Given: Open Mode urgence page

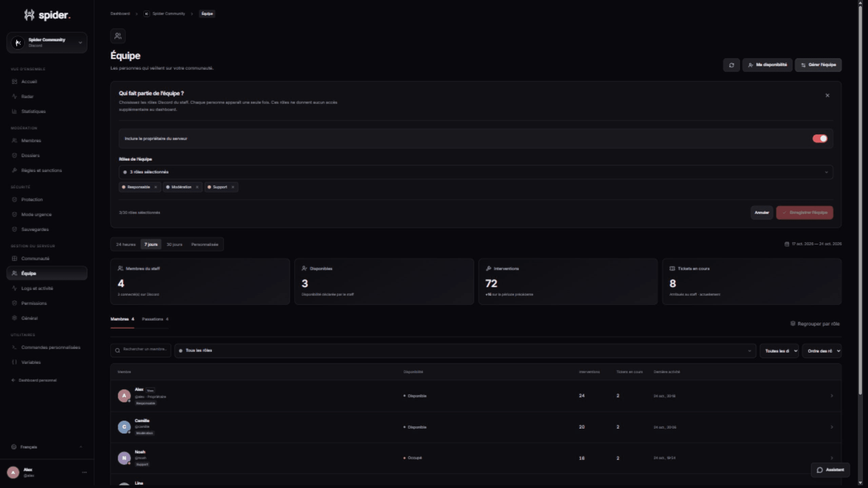Looking at the screenshot, I should pyautogui.click(x=47, y=215).
